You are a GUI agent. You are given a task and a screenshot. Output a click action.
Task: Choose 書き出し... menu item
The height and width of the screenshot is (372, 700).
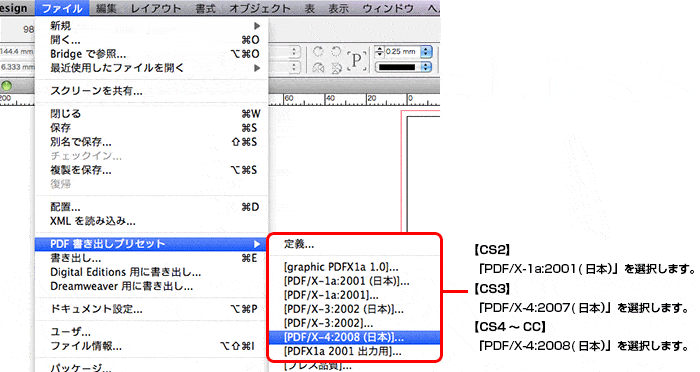click(x=152, y=258)
